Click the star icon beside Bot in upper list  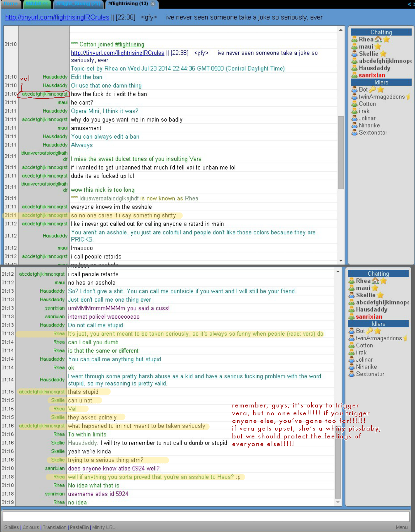click(x=380, y=89)
